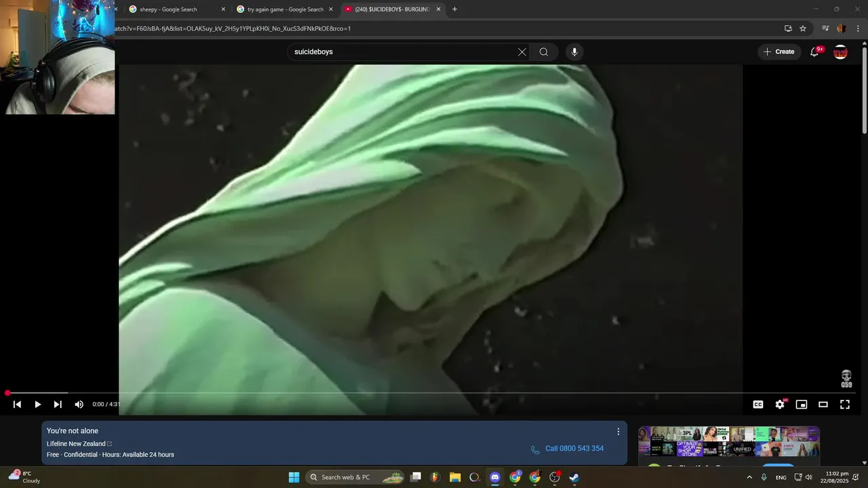Toggle theater mode on the player
This screenshot has width=868, height=488.
(x=823, y=405)
